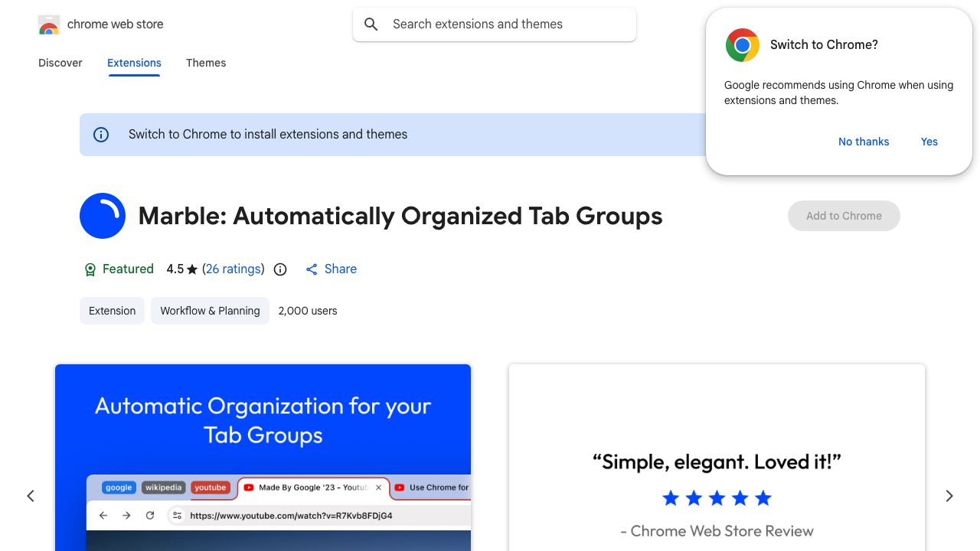The image size is (980, 551).
Task: Click the Share icon
Action: coord(312,269)
